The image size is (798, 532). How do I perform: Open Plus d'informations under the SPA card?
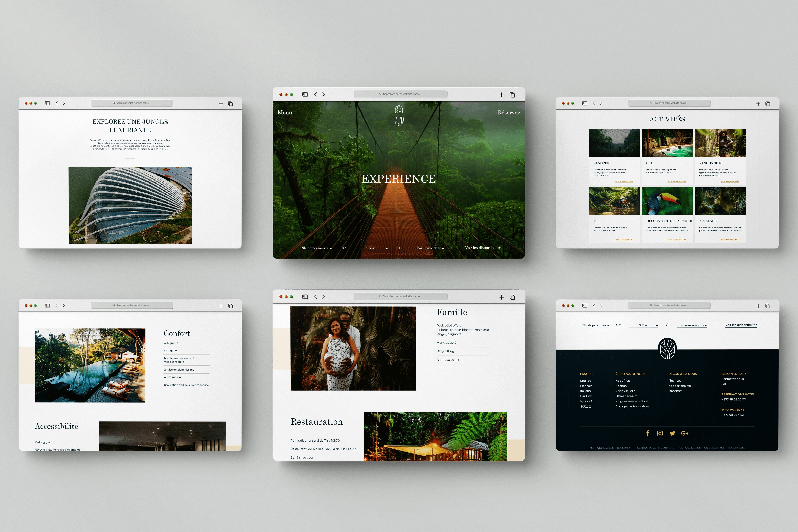point(677,182)
